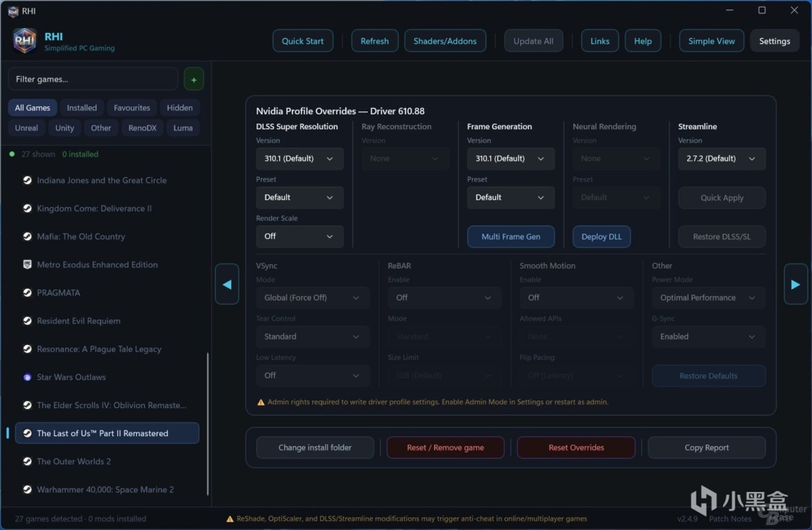This screenshot has height=530, width=812.
Task: Click Change install folder button
Action: pos(315,448)
